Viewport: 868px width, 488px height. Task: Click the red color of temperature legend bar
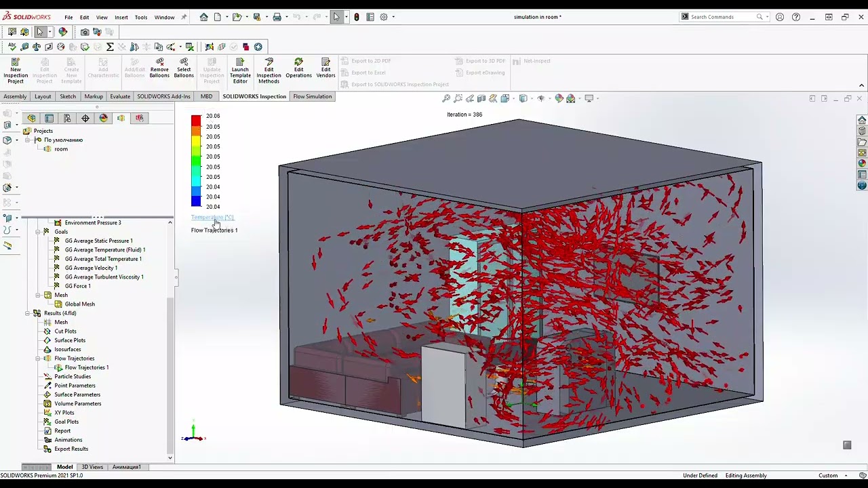click(196, 120)
